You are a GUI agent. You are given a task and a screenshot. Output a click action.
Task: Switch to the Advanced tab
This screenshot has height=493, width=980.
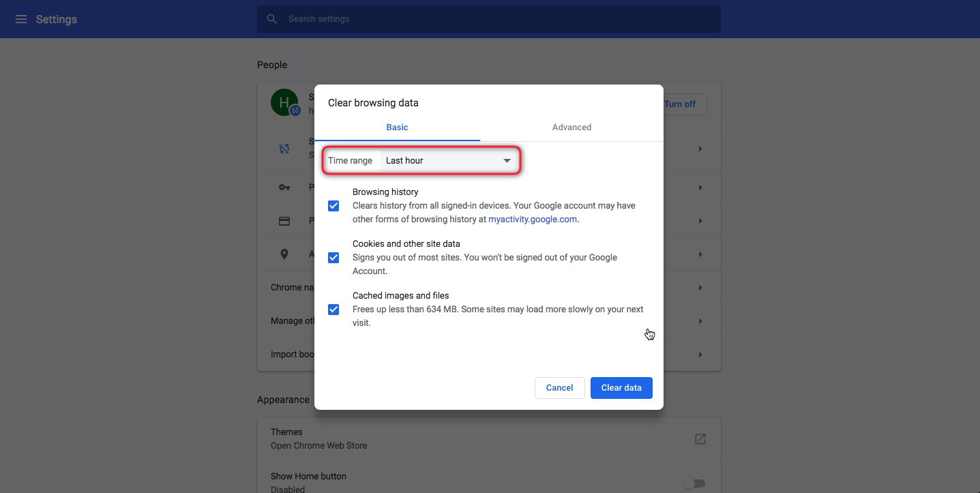point(571,127)
